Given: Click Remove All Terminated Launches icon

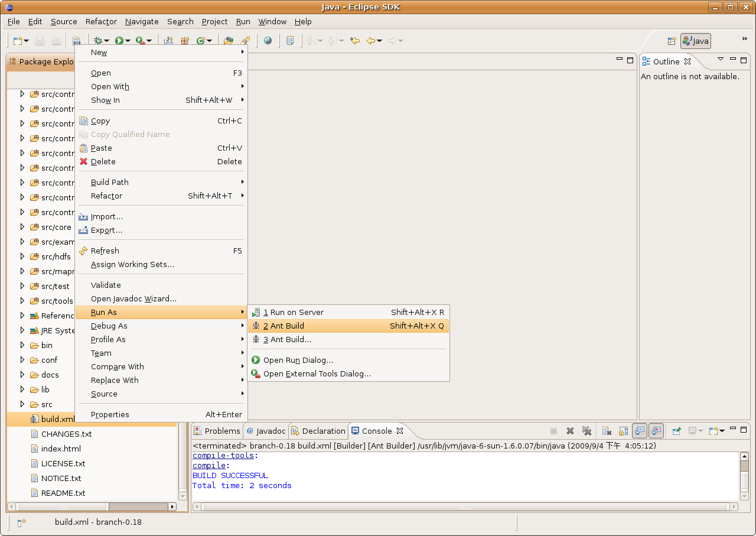Looking at the screenshot, I should [586, 431].
